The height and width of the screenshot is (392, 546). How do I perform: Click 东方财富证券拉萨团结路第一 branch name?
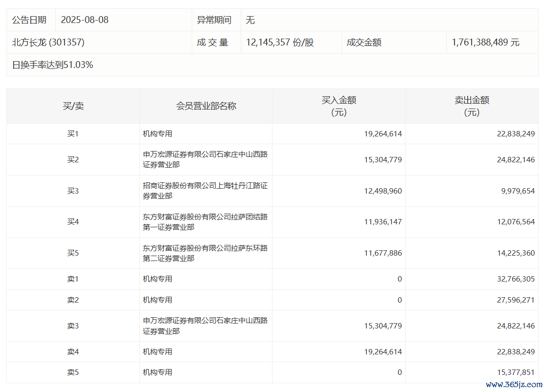tap(205, 222)
